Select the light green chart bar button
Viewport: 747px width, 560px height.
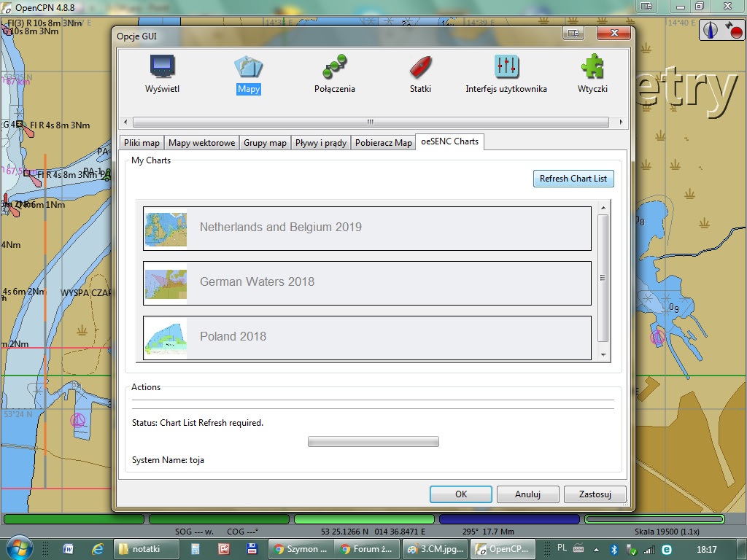click(x=364, y=519)
